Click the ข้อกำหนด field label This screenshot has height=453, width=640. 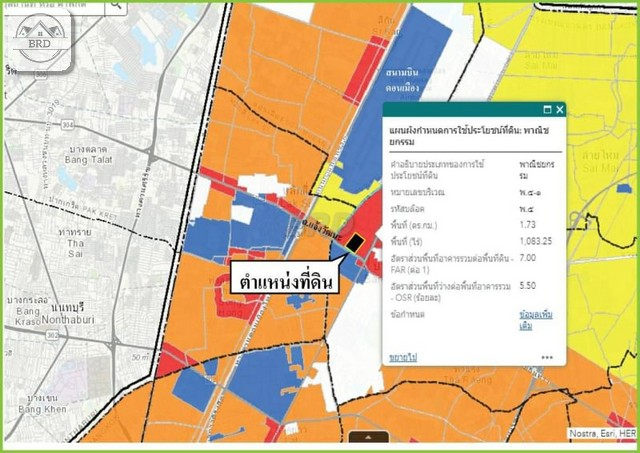coord(407,315)
